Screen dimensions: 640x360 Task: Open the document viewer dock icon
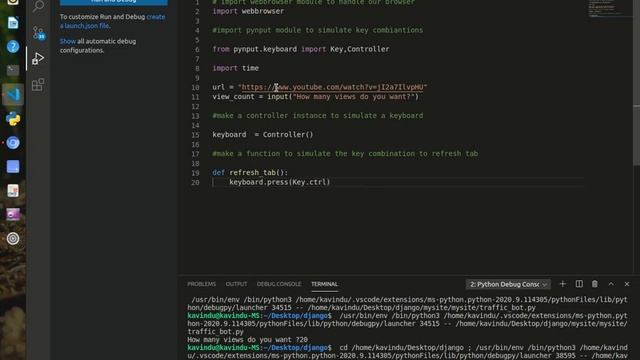coord(13,191)
